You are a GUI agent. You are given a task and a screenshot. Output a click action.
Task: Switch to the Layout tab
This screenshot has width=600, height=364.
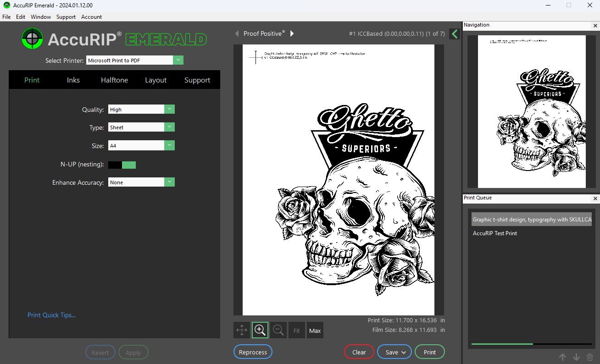[x=156, y=80]
